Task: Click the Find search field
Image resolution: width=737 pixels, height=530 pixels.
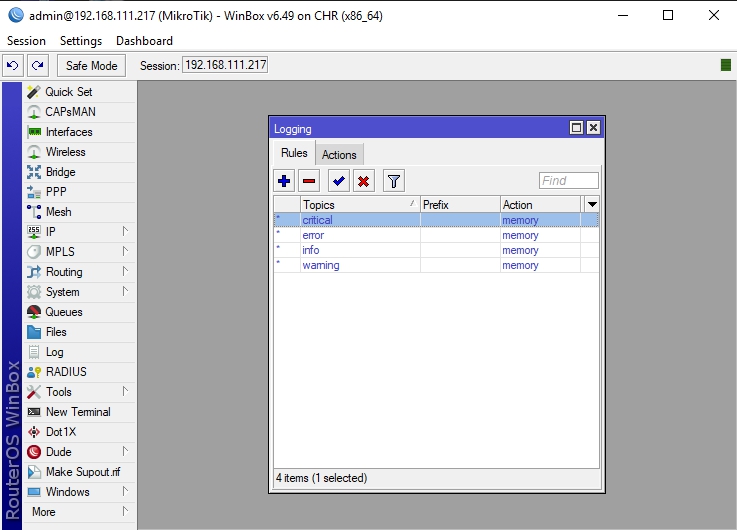Action: pos(569,181)
